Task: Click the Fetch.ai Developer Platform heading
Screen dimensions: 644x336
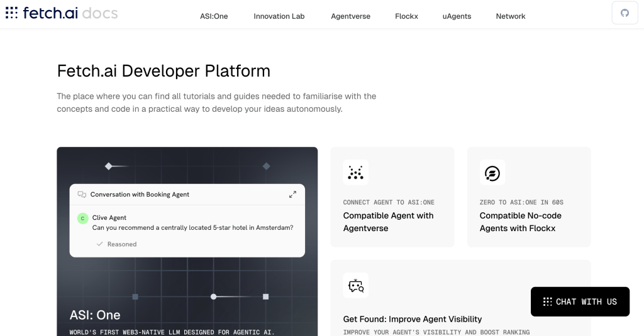Action: click(164, 71)
